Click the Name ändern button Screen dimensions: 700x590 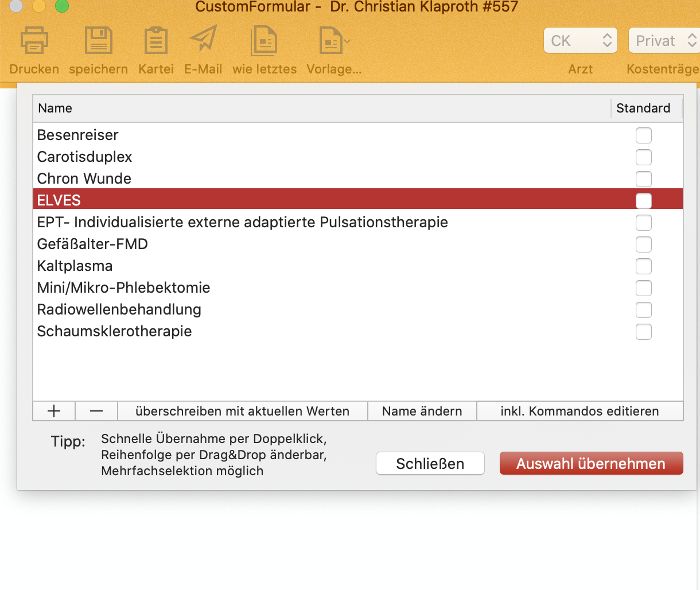tap(422, 411)
